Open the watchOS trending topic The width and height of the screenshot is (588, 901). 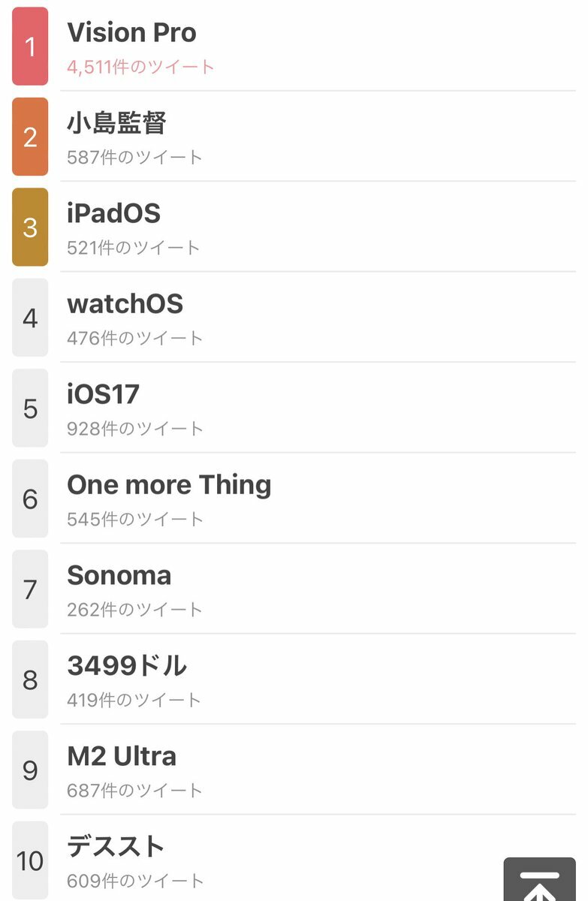(x=125, y=304)
